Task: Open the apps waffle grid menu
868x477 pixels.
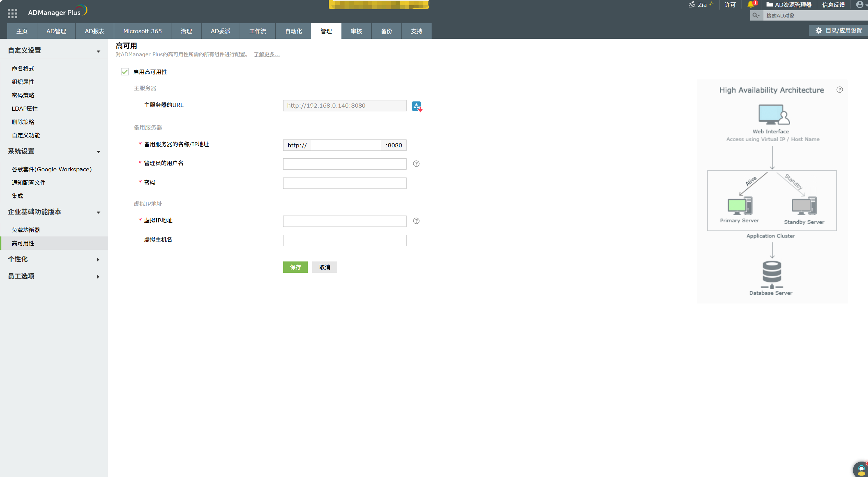Action: (x=12, y=13)
